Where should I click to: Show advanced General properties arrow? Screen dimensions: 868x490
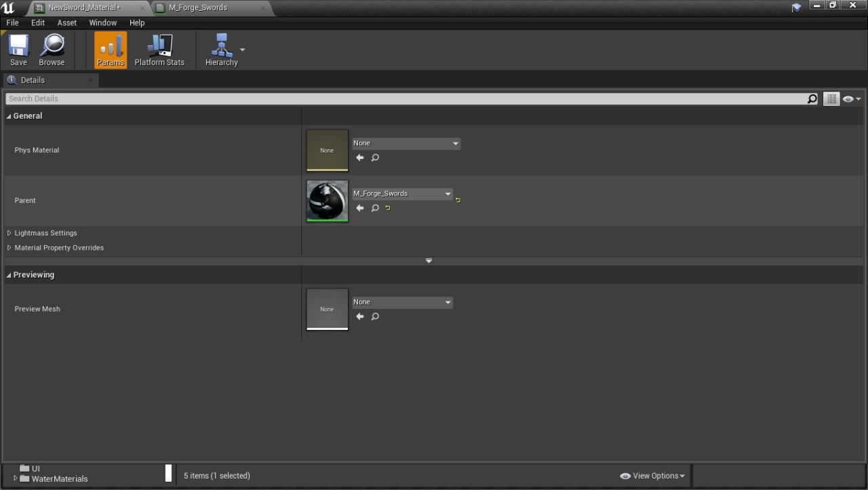pyautogui.click(x=429, y=261)
